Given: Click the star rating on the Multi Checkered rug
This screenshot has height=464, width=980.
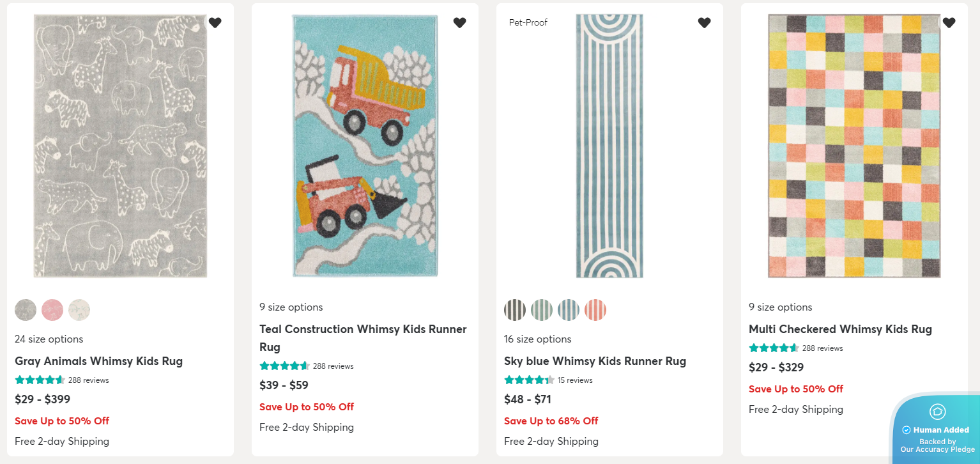Looking at the screenshot, I should pyautogui.click(x=774, y=348).
